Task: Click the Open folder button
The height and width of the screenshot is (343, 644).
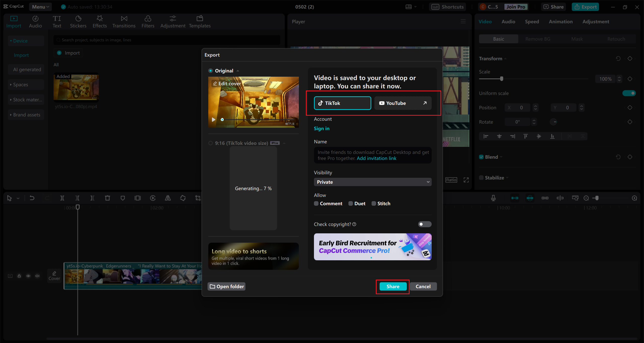Action: [x=227, y=286]
